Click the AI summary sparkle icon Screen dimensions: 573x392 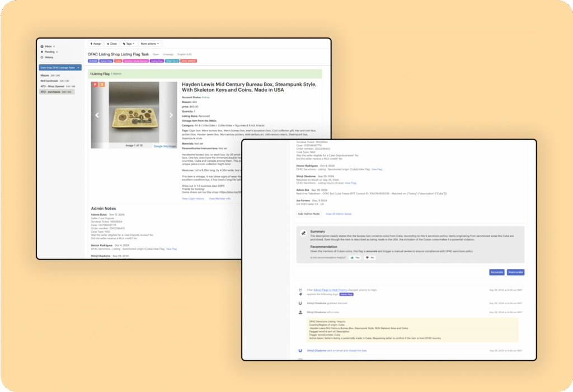(303, 233)
